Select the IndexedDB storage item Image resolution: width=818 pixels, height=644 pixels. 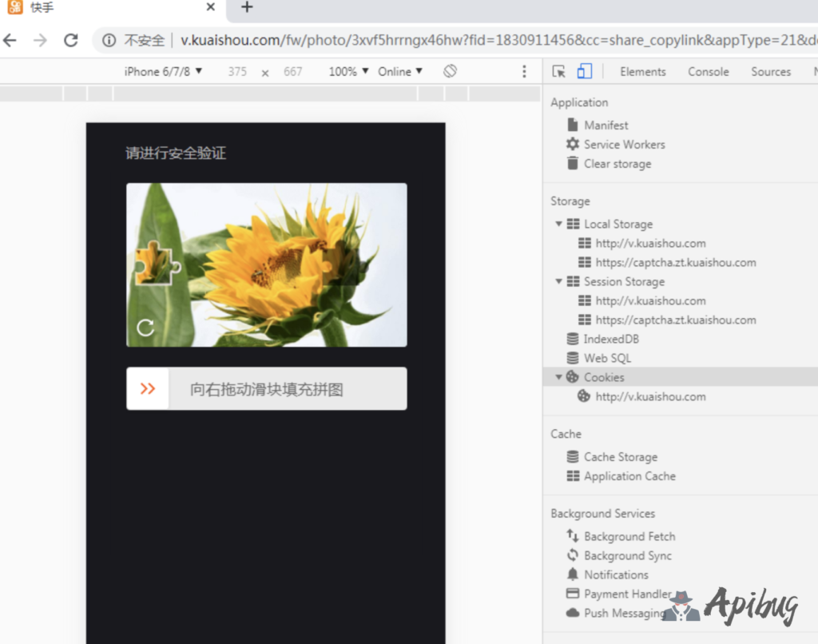610,340
